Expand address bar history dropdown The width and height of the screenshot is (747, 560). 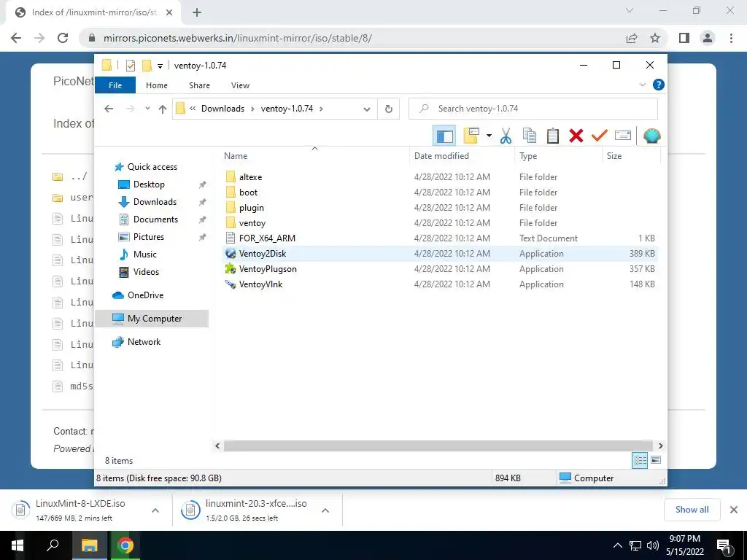tap(366, 109)
